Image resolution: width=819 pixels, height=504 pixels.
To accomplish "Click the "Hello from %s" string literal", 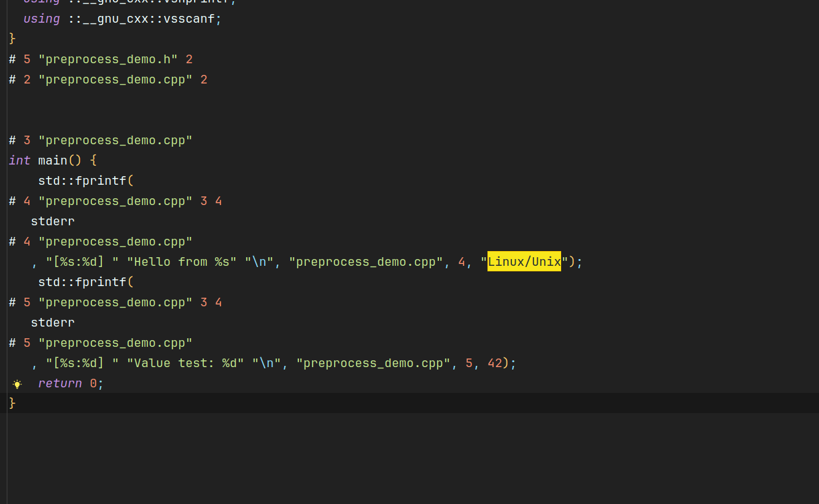I will 182,262.
